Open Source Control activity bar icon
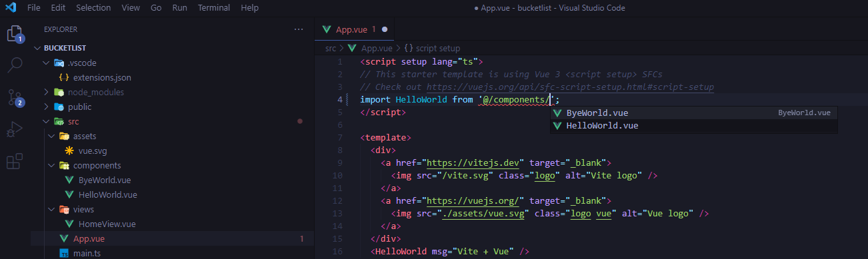 15,97
